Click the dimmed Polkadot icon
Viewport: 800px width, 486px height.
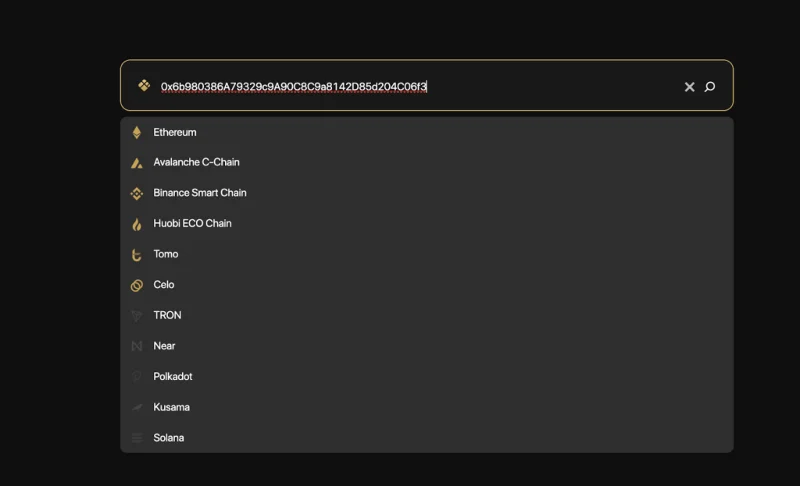click(136, 377)
